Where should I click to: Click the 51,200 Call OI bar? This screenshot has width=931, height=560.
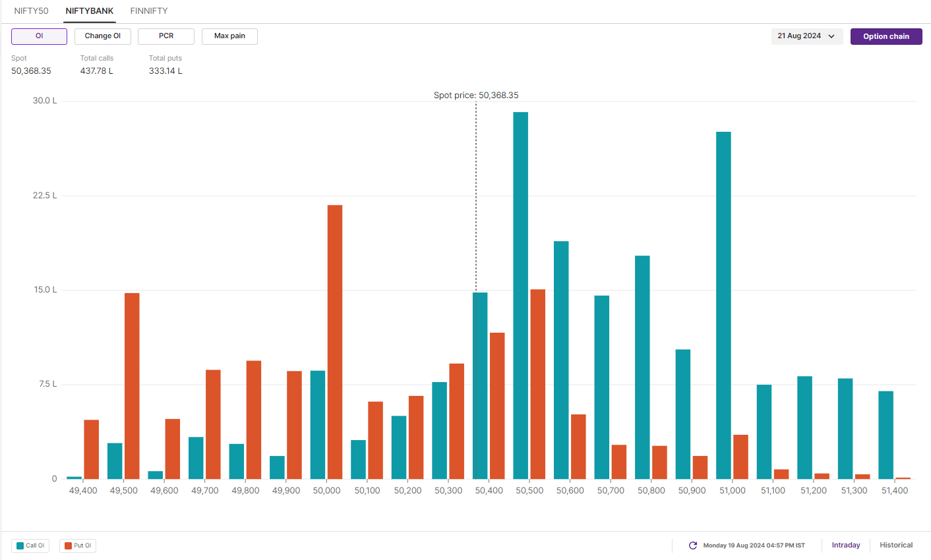(804, 428)
